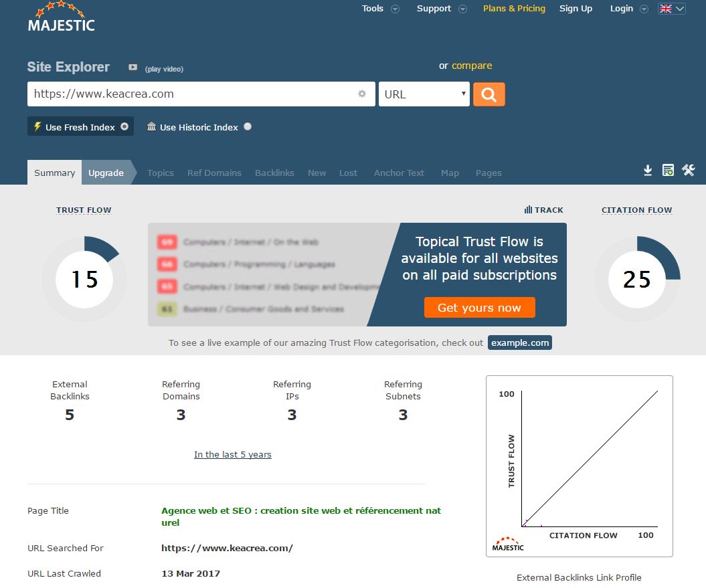The width and height of the screenshot is (706, 588).
Task: Click the example.com button
Action: pos(519,342)
